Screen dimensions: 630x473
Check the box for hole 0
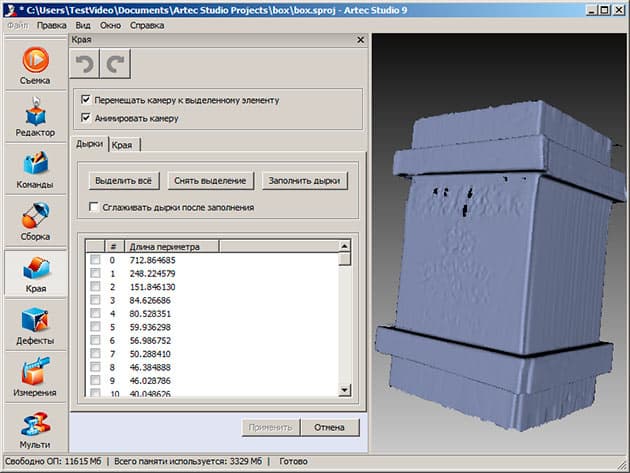pos(95,260)
